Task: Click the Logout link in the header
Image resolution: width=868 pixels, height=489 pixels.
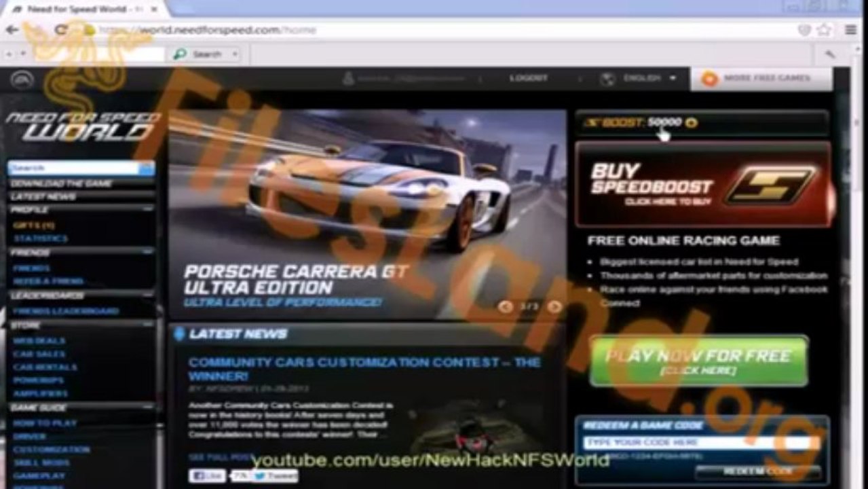Action: (x=528, y=78)
